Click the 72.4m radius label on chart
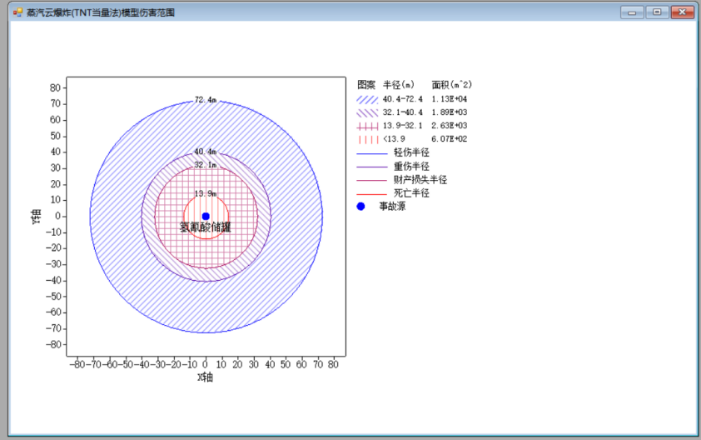The height and width of the screenshot is (440, 701). click(x=206, y=100)
